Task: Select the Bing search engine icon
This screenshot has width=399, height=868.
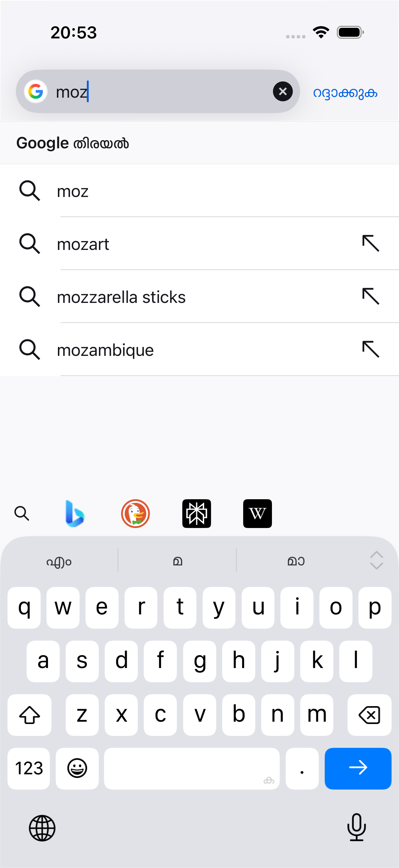Action: pyautogui.click(x=74, y=513)
